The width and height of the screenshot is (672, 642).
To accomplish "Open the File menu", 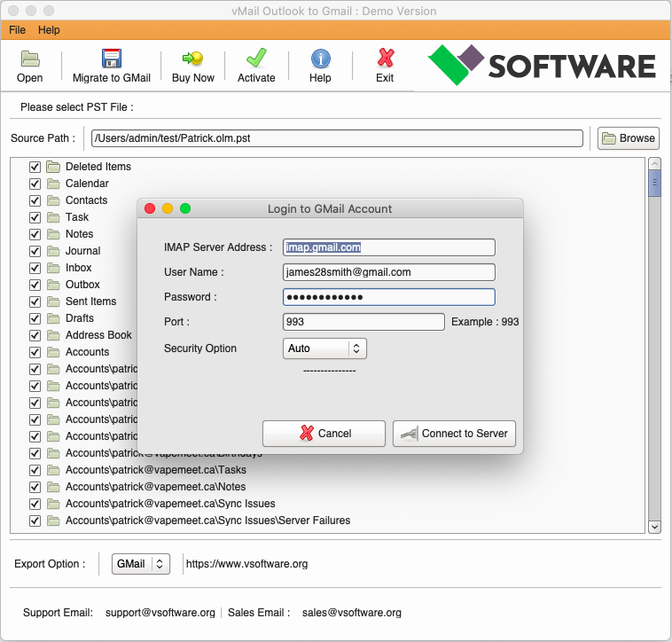I will (17, 30).
